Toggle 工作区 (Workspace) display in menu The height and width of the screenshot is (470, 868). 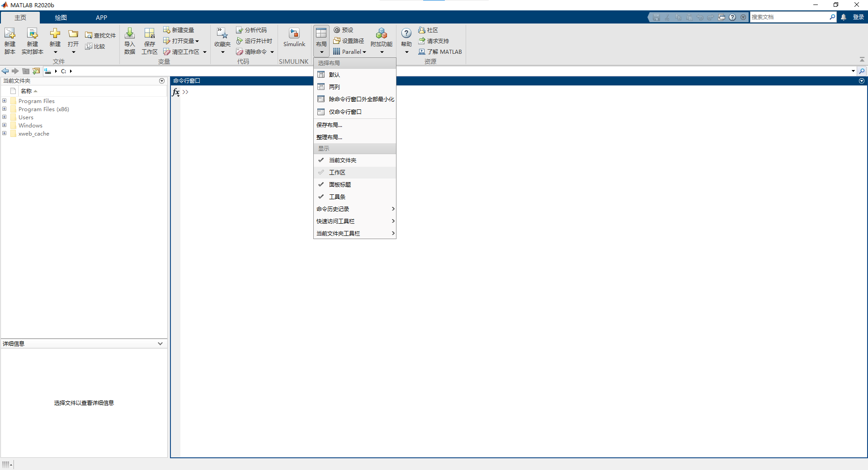(x=355, y=172)
